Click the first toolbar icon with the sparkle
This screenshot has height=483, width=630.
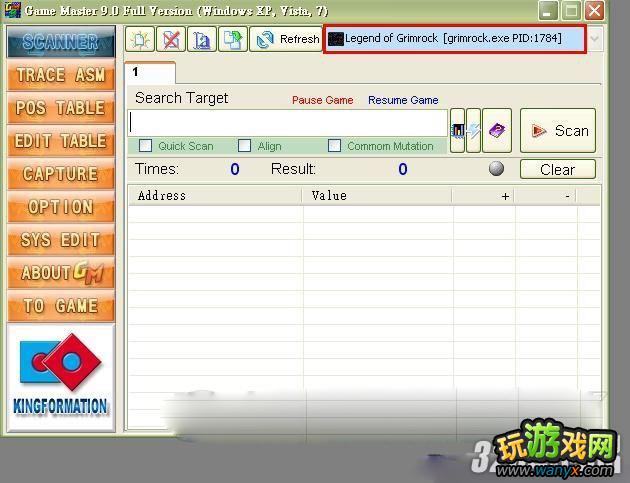coord(139,39)
